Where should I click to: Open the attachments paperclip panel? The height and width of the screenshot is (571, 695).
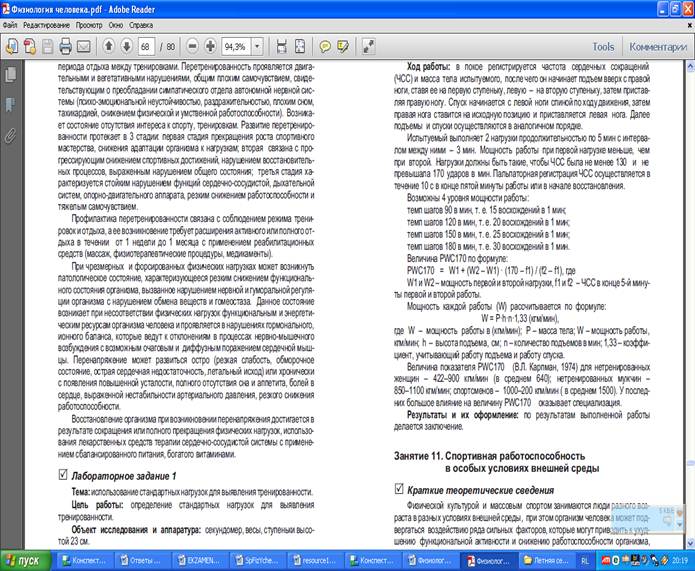pyautogui.click(x=11, y=136)
